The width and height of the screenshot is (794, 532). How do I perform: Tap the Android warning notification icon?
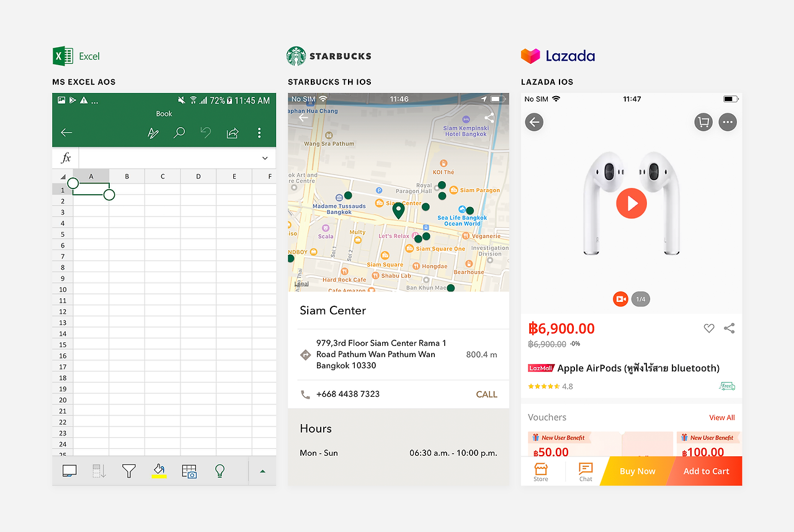(x=84, y=100)
